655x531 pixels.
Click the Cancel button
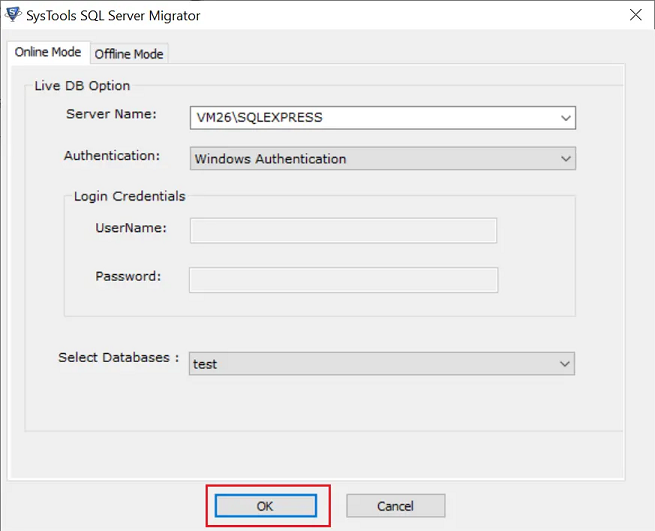tap(396, 506)
